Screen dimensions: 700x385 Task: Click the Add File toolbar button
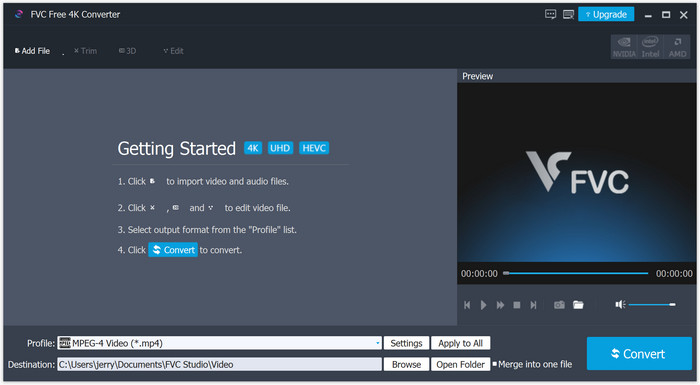click(32, 51)
